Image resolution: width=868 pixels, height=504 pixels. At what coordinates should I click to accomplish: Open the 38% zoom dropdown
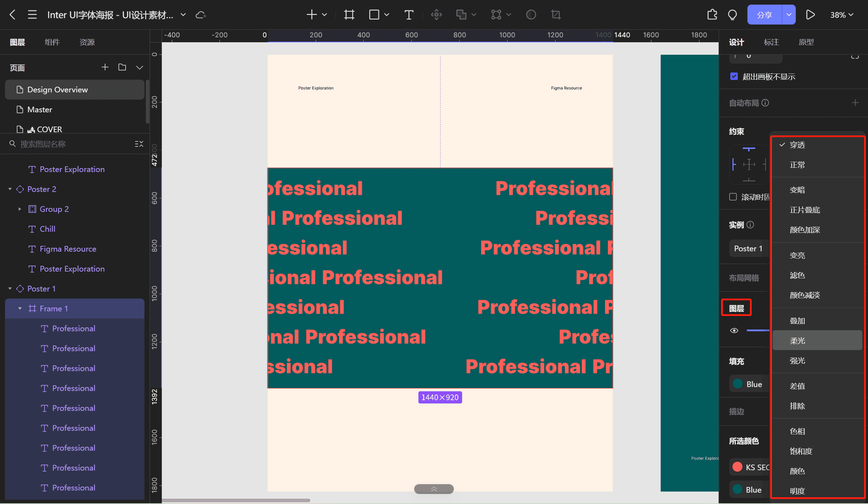click(x=842, y=15)
